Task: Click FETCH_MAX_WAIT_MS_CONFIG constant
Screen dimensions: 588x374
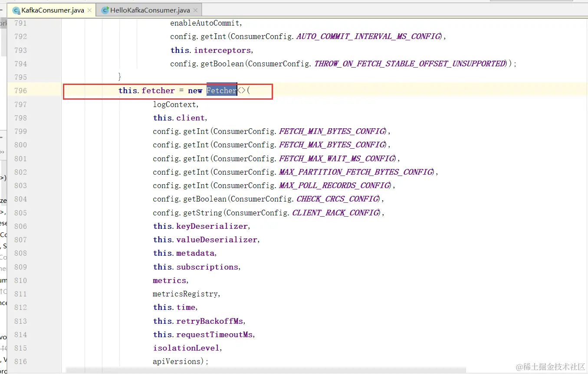Action: pos(337,158)
